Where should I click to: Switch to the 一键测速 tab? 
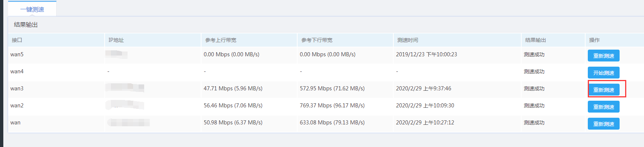[x=32, y=9]
